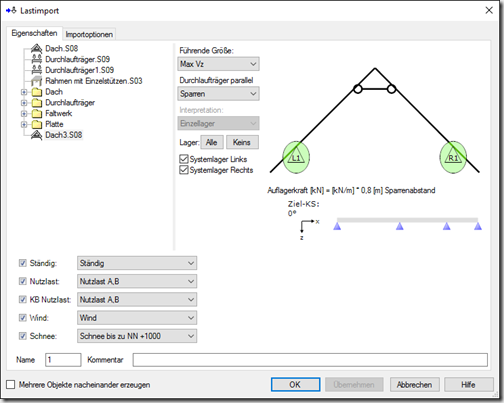Screen dimensions: 504x403
Task: Uncheck Systemlager Links checkbox
Action: pos(184,159)
